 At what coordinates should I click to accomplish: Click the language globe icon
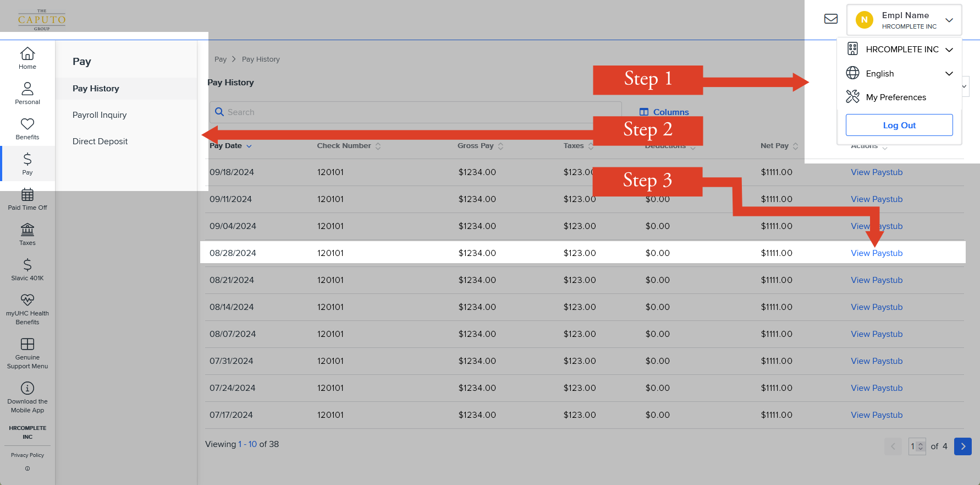click(x=852, y=73)
